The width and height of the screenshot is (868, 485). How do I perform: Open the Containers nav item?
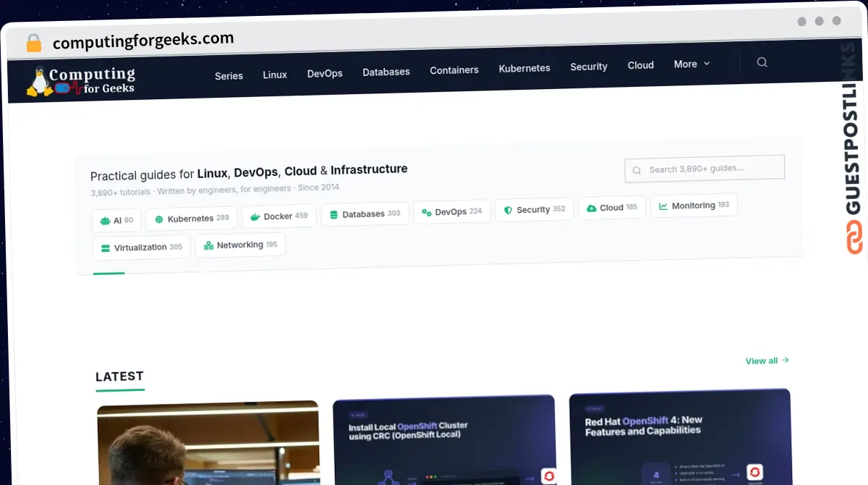point(454,70)
